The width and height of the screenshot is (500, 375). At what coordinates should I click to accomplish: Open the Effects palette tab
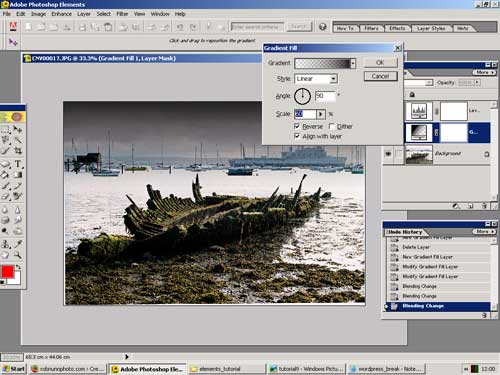point(397,28)
